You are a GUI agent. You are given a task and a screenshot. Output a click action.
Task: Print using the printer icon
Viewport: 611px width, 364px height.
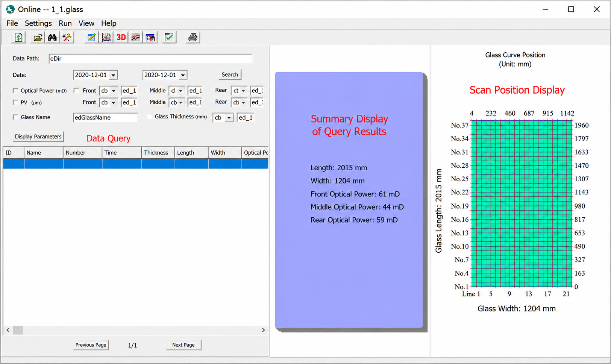(x=193, y=37)
